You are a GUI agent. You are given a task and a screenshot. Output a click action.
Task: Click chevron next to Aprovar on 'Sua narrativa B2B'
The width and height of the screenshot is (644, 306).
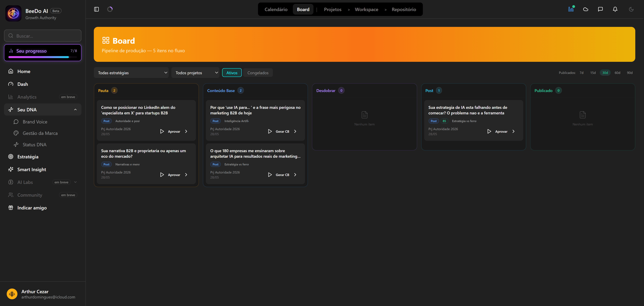[x=186, y=175]
